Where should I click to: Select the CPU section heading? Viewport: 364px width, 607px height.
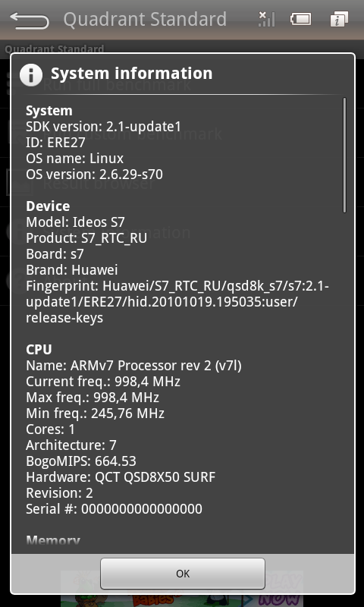click(39, 350)
